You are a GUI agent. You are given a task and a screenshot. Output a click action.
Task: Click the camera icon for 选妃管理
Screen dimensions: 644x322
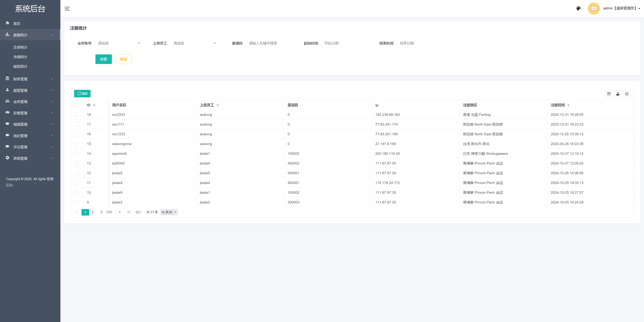point(8,135)
